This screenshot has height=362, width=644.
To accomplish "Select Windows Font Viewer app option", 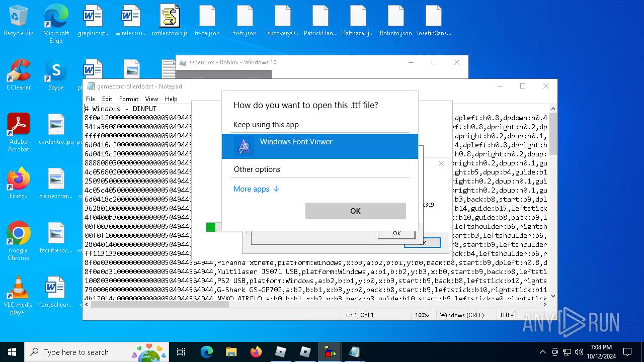I will [x=320, y=146].
